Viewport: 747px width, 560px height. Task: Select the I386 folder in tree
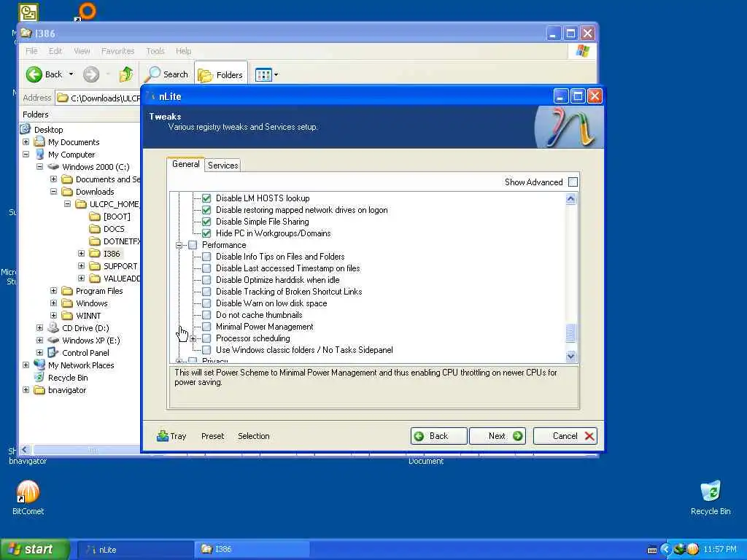point(112,254)
